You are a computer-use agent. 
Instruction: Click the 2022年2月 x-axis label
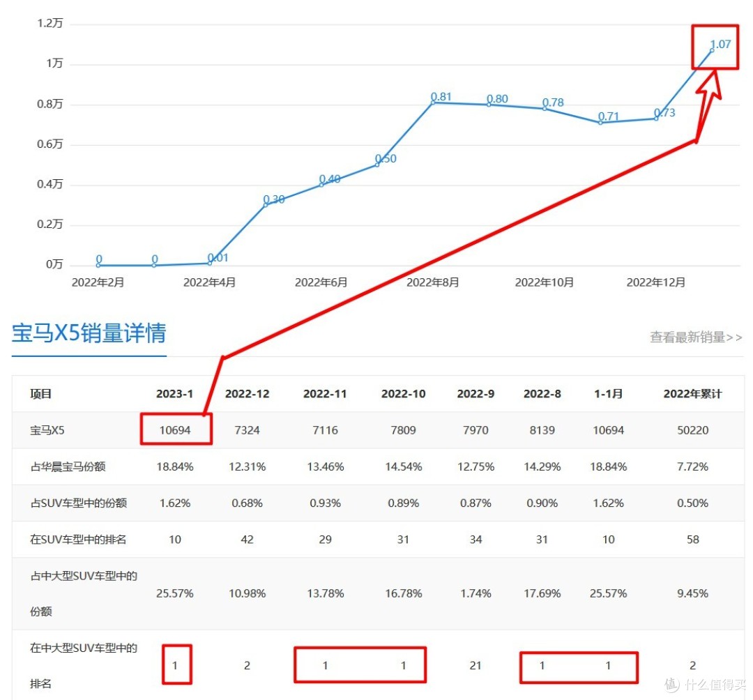click(x=98, y=282)
